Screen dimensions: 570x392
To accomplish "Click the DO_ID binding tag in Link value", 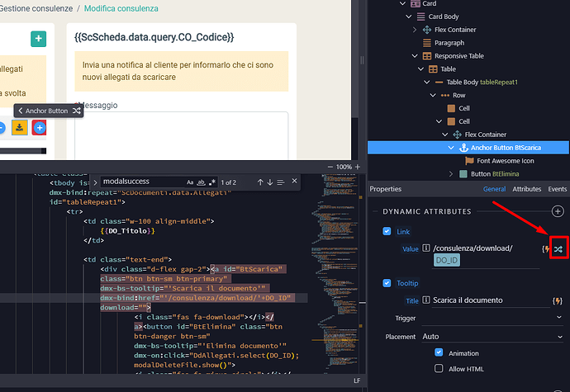I will pyautogui.click(x=447, y=260).
